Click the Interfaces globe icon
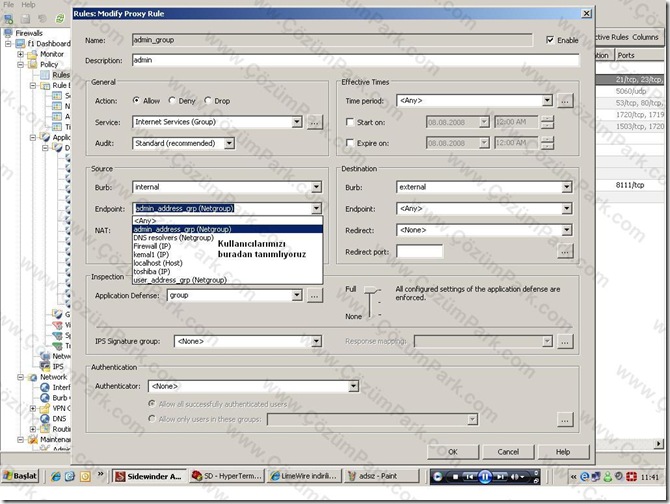 tap(45, 387)
